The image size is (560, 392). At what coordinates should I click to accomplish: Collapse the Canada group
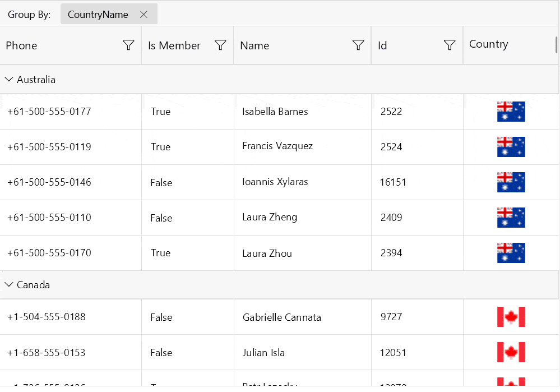9,284
